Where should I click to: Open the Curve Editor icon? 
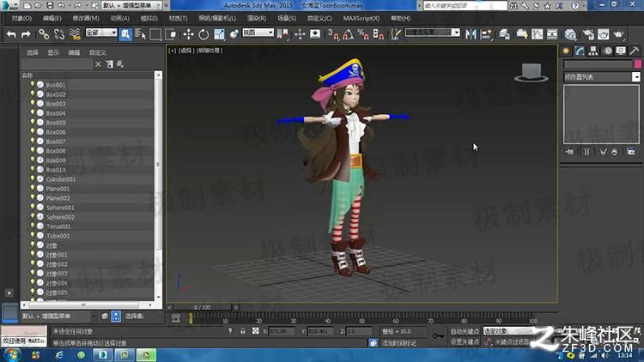point(538,34)
